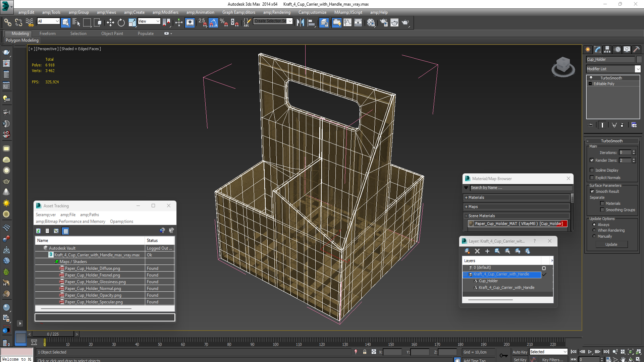The image size is (644, 362).
Task: Switch to the Freeform ribbon tab
Action: point(47,34)
